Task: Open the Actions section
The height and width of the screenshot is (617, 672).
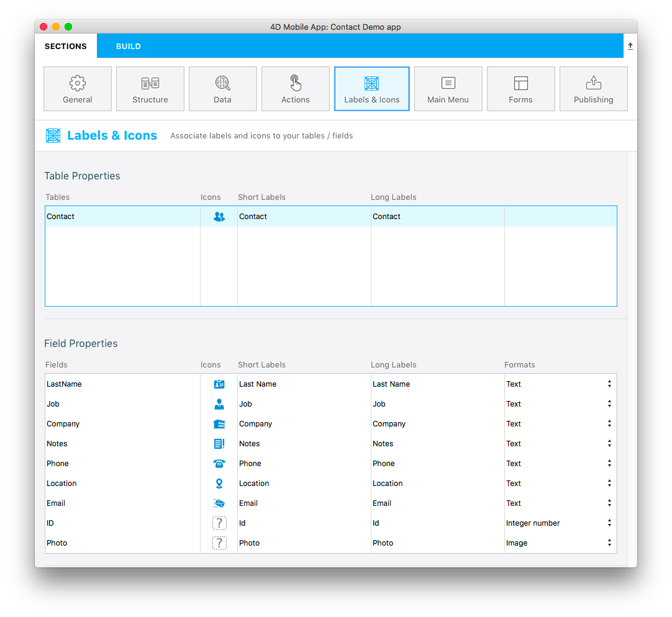Action: tap(295, 89)
